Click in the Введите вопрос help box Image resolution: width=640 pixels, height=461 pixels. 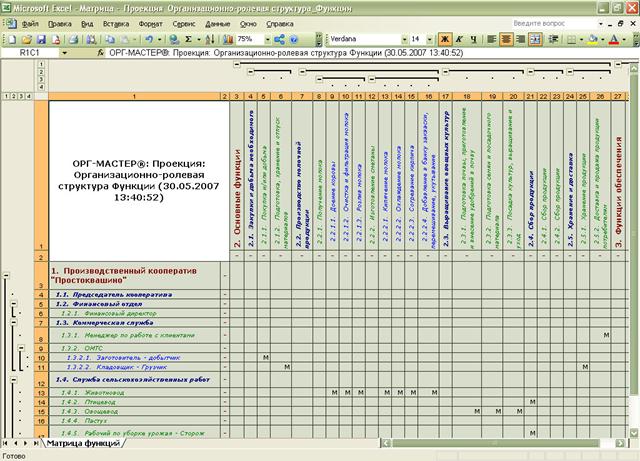(553, 24)
